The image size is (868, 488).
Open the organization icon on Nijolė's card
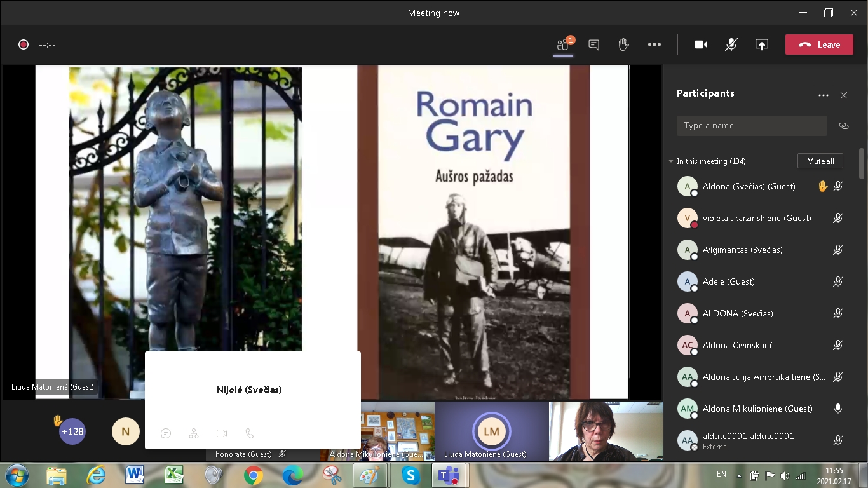click(x=194, y=433)
